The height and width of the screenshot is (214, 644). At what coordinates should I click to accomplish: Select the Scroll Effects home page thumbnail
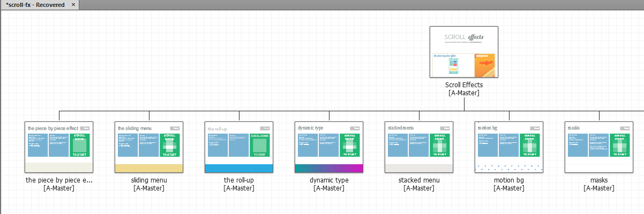point(464,52)
